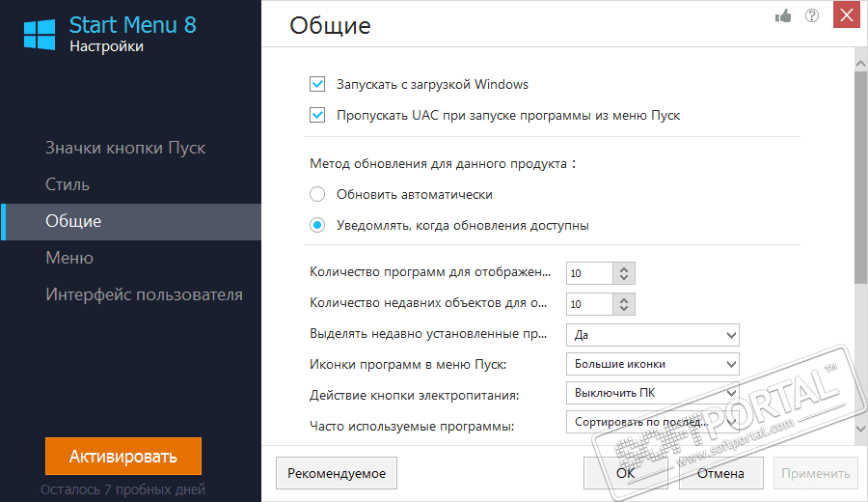Click the 'Отмена' button
The width and height of the screenshot is (868, 502).
(720, 473)
